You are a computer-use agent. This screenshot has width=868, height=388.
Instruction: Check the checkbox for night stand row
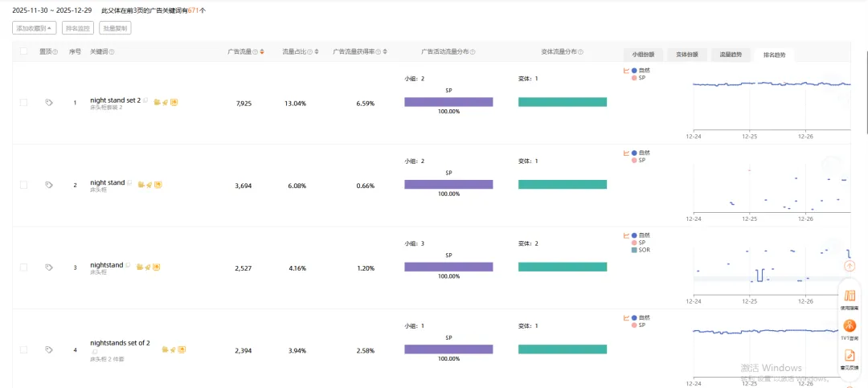pyautogui.click(x=23, y=185)
